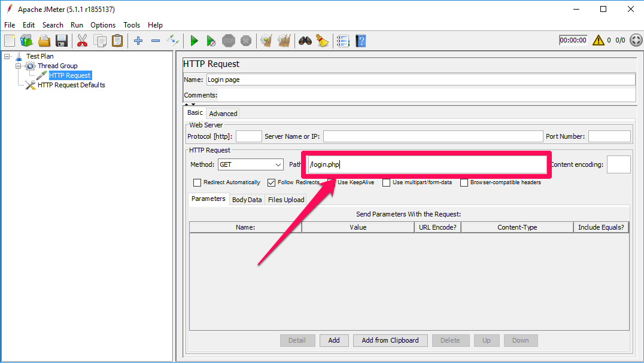The height and width of the screenshot is (363, 644).
Task: Select Test Plan tree item
Action: [x=40, y=56]
